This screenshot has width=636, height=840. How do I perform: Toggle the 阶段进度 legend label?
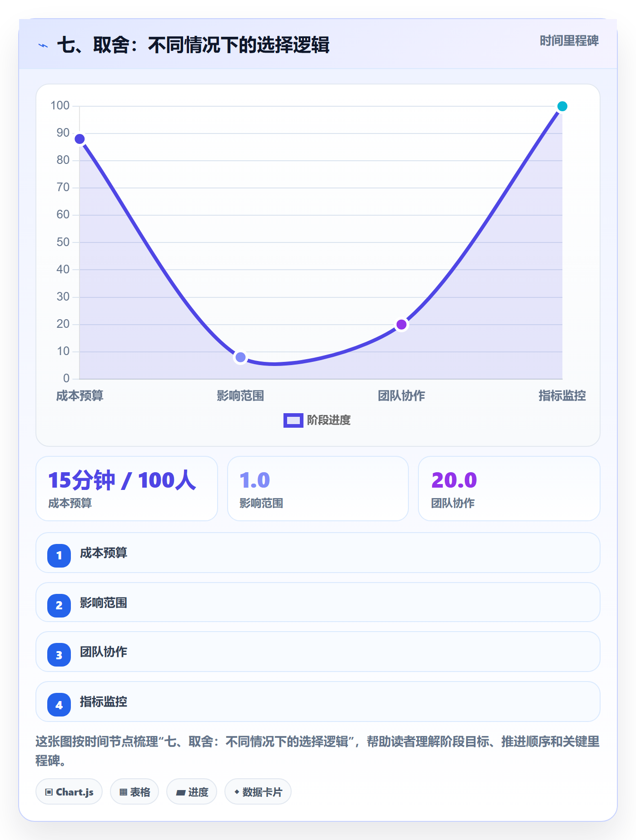click(329, 420)
